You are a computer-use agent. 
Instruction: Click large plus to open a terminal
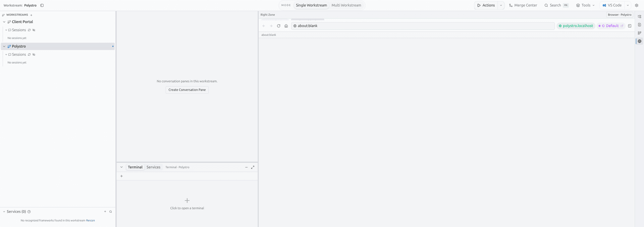click(x=187, y=200)
